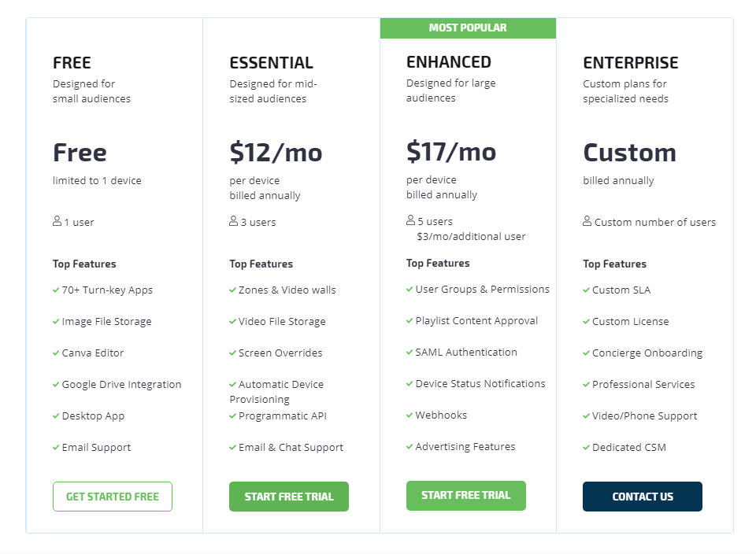This screenshot has width=756, height=554.
Task: Click the Enterprise plan heading
Action: click(x=630, y=63)
